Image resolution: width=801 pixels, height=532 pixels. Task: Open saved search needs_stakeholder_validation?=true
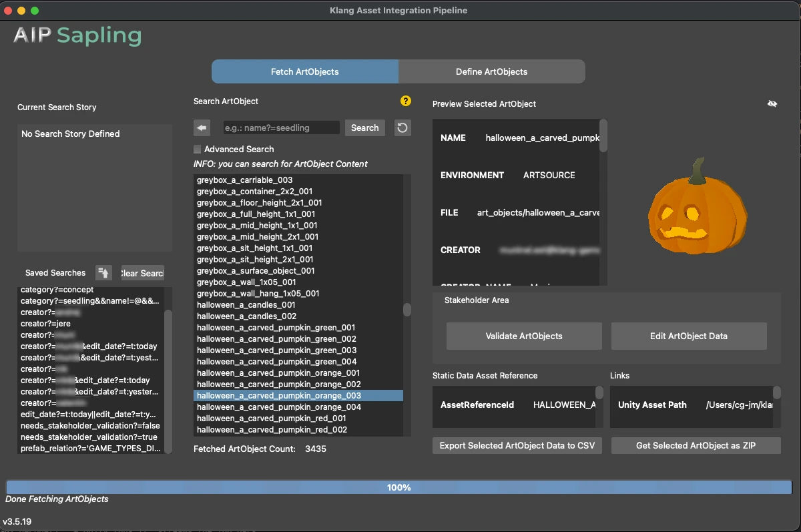pos(91,437)
